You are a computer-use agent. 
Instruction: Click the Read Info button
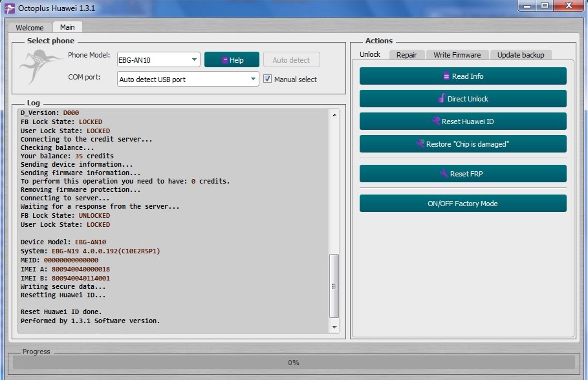click(463, 76)
